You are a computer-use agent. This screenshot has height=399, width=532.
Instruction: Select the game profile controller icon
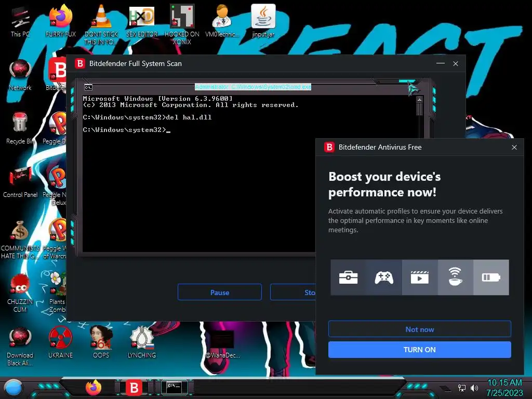[384, 277]
